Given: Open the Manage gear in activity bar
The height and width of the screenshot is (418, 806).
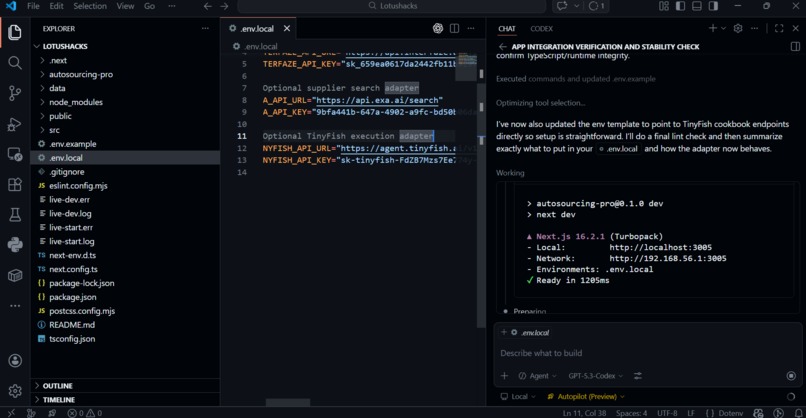Looking at the screenshot, I should pyautogui.click(x=15, y=391).
